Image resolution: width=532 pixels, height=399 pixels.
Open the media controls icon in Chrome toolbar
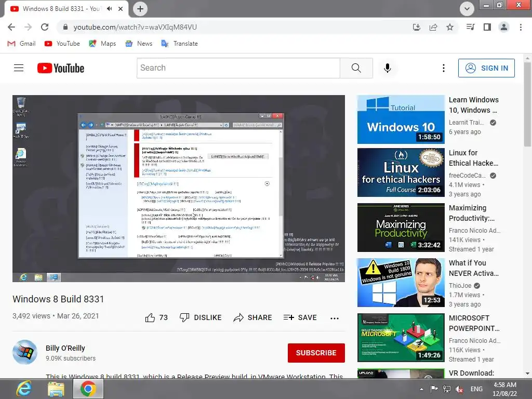[x=471, y=27]
